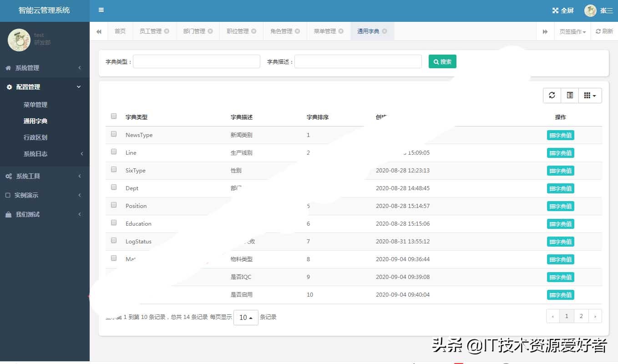This screenshot has width=618, height=364.
Task: Close the 员工管理 tab
Action: tap(167, 31)
